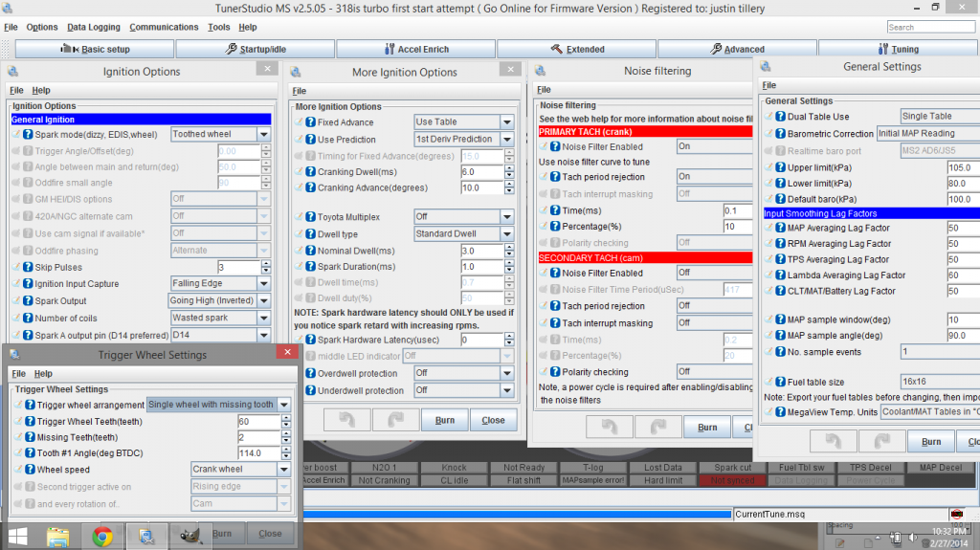Open the Windows Start menu
The image size is (980, 550).
(17, 537)
